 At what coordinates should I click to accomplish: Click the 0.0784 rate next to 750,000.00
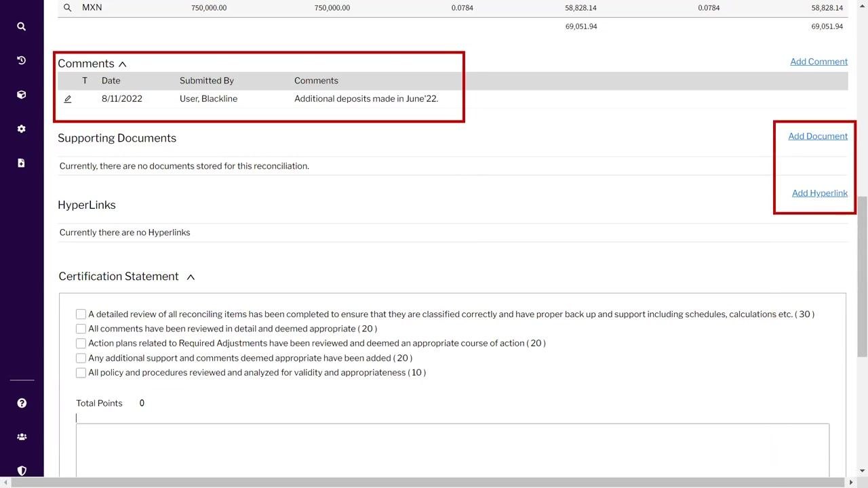pyautogui.click(x=462, y=8)
